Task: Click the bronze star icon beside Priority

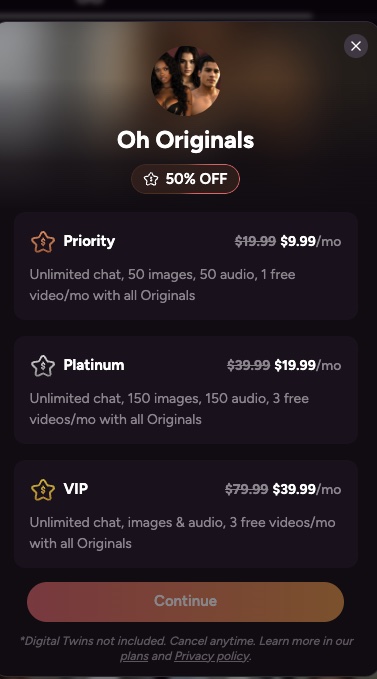Action: point(43,242)
